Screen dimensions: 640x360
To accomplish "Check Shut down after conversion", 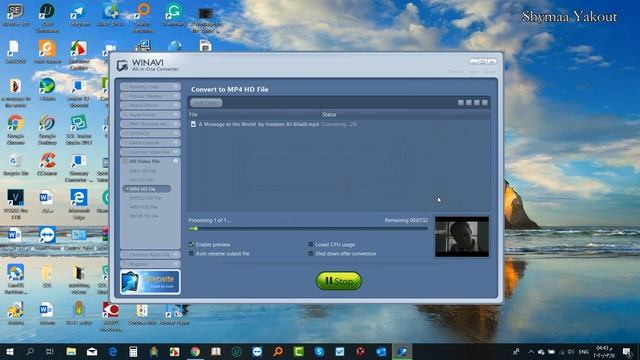I will (x=311, y=253).
